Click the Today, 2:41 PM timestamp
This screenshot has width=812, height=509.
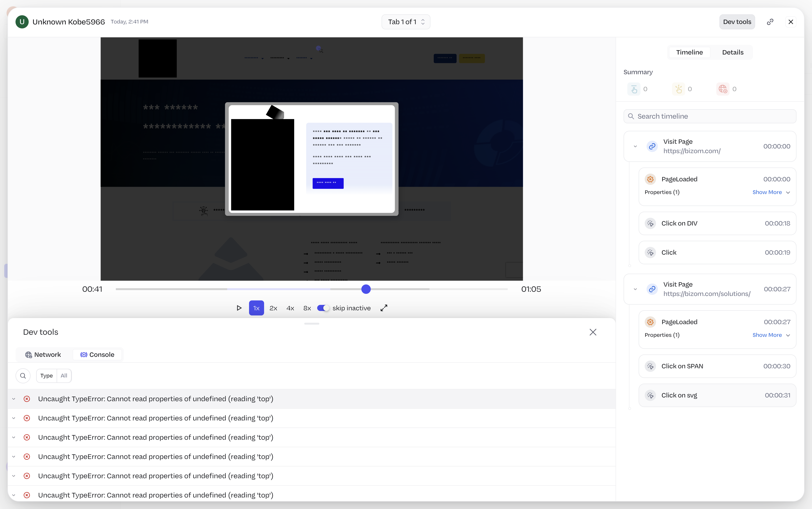tap(129, 22)
